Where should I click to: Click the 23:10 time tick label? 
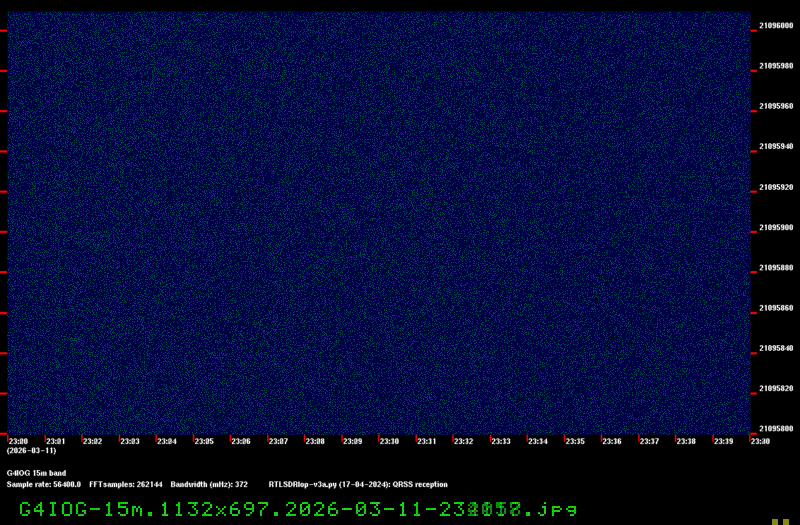coord(389,441)
